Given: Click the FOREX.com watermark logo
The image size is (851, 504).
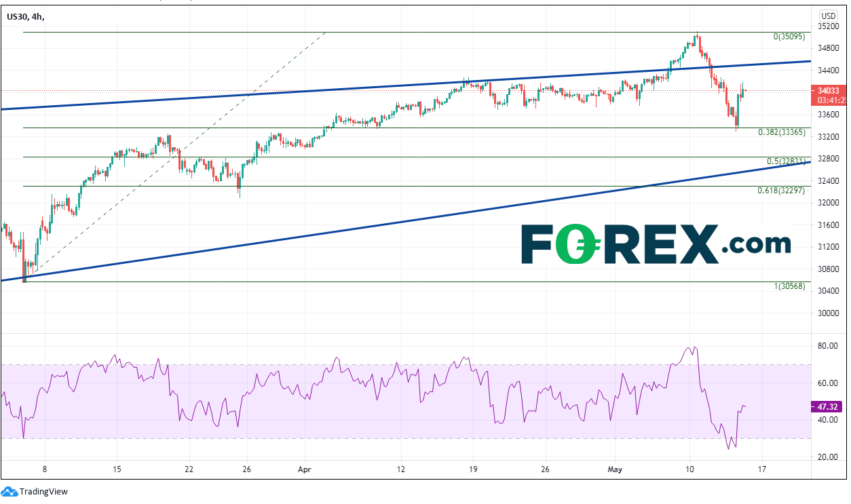Looking at the screenshot, I should click(656, 244).
